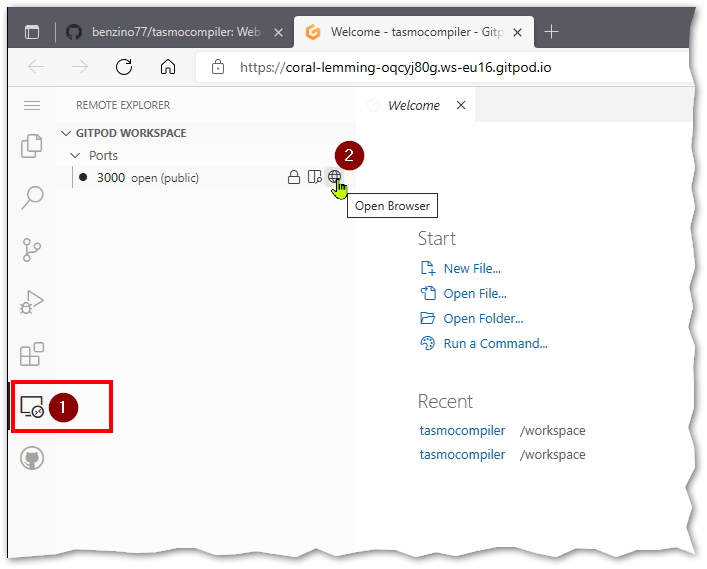Close the Welcome editor tab

pyautogui.click(x=461, y=105)
